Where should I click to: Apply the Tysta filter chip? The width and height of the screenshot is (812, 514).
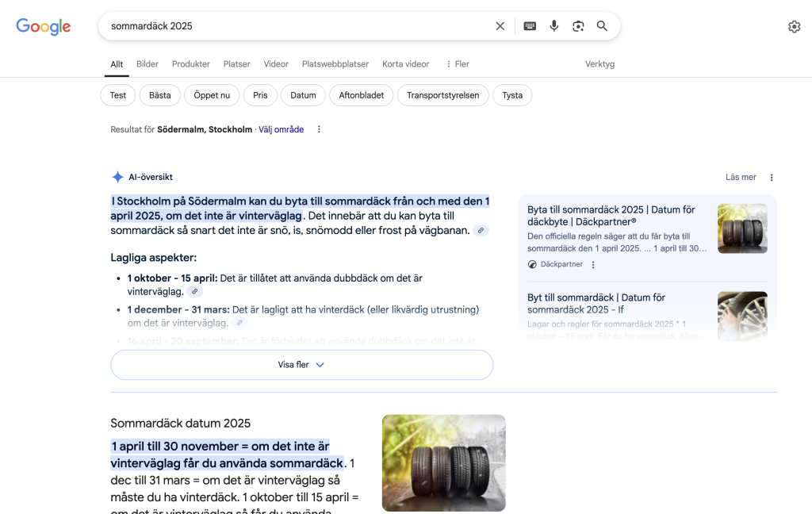coord(512,95)
